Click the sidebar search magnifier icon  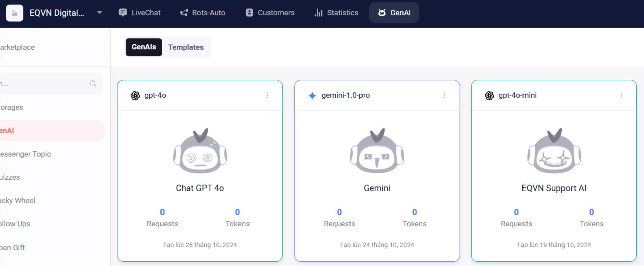(x=93, y=84)
